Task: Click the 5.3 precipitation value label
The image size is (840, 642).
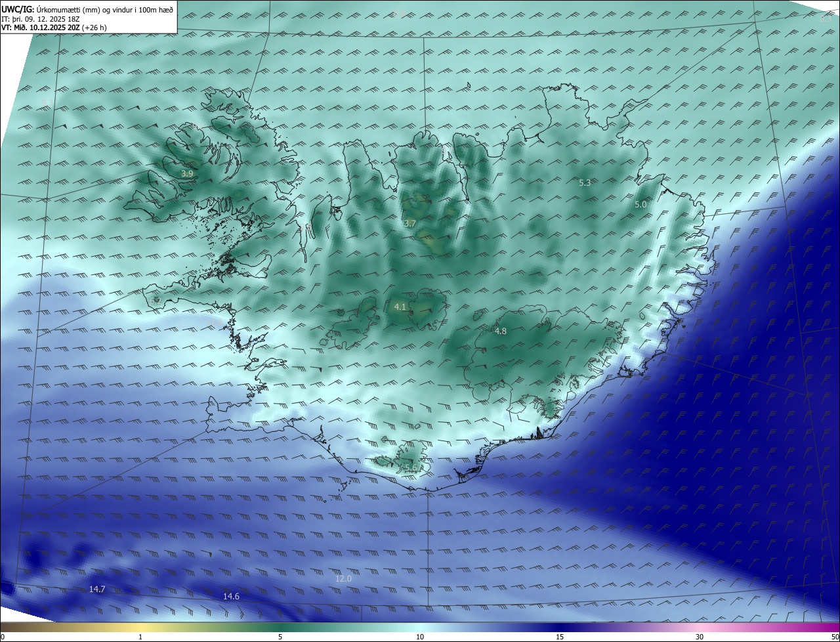Action: click(585, 183)
